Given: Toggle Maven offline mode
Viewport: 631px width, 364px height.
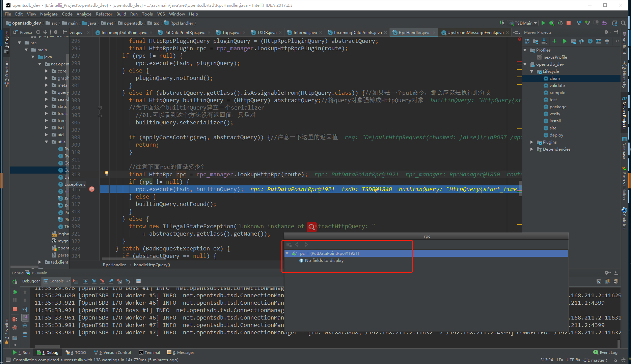Looking at the screenshot, I should pyautogui.click(x=582, y=41).
